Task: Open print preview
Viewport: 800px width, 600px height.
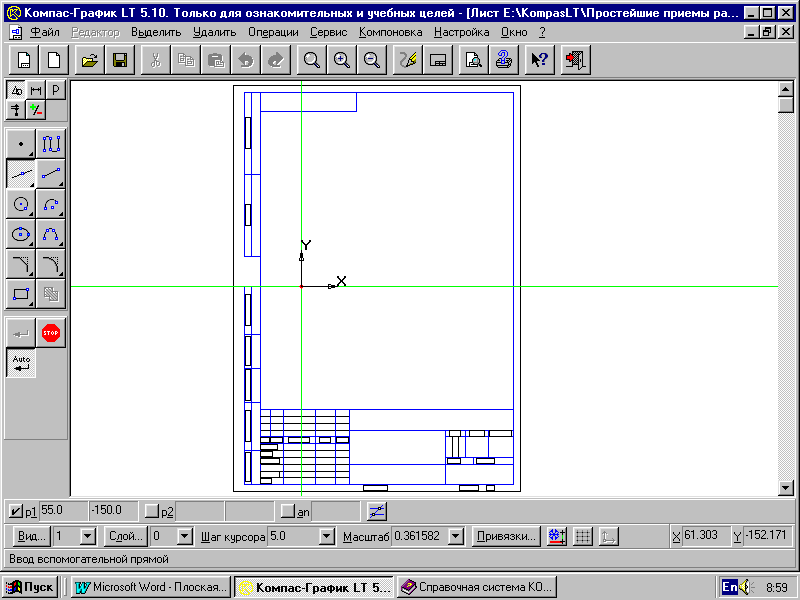Action: [x=473, y=60]
